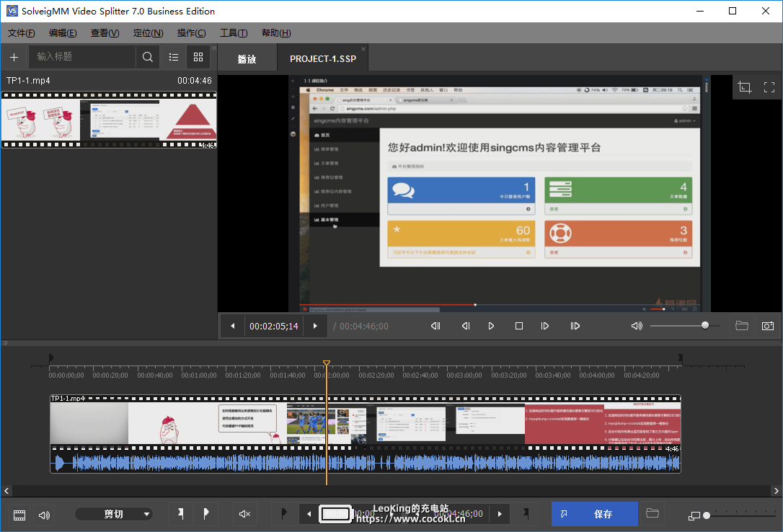Close the PROJECT-1.SSP tab

363,49
